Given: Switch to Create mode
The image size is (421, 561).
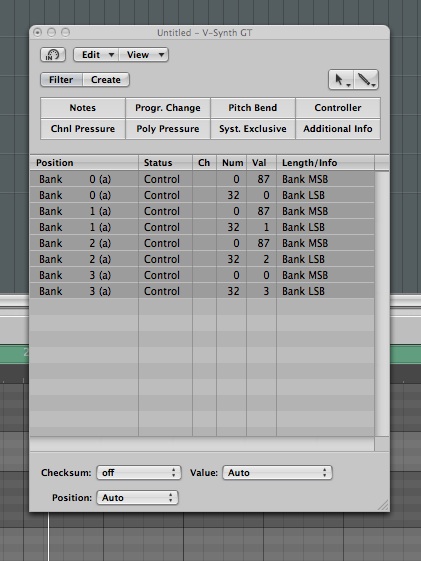Looking at the screenshot, I should pos(106,79).
